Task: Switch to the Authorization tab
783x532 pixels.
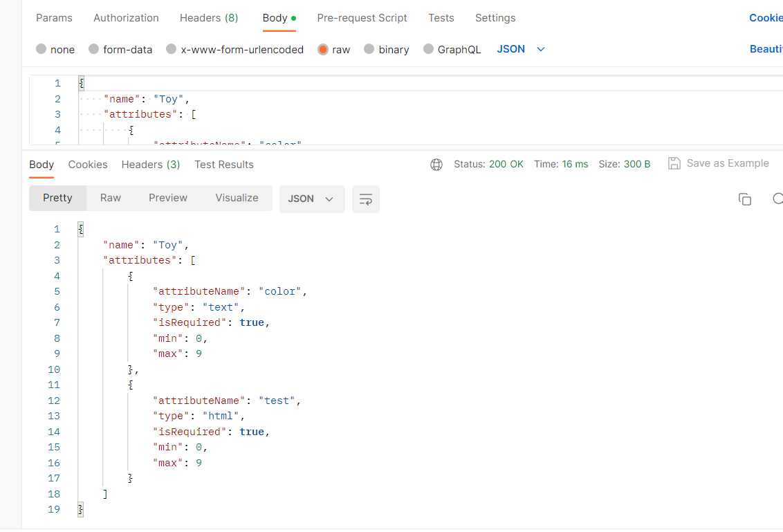Action: click(x=126, y=18)
